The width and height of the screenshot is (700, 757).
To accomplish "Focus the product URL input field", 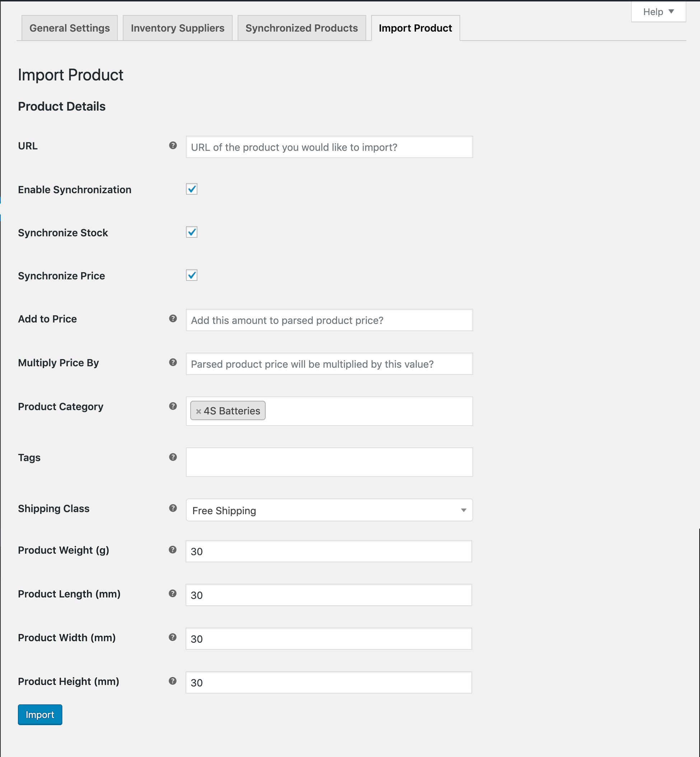I will [x=329, y=147].
